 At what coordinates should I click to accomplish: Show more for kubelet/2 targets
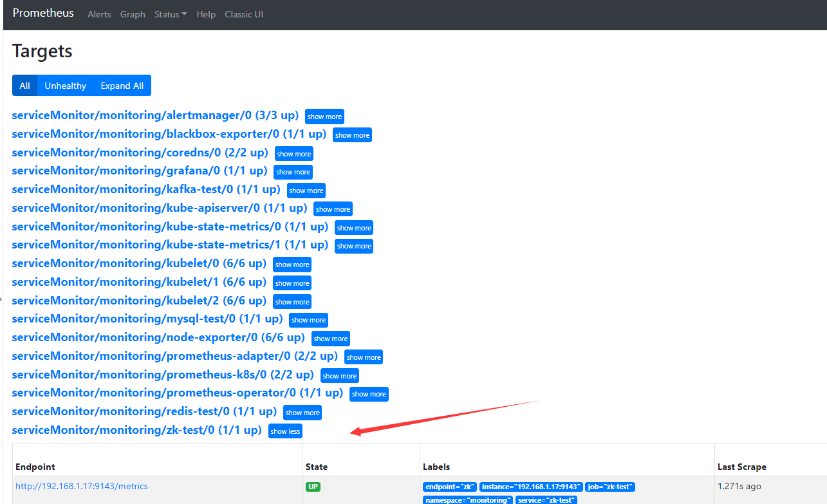292,302
